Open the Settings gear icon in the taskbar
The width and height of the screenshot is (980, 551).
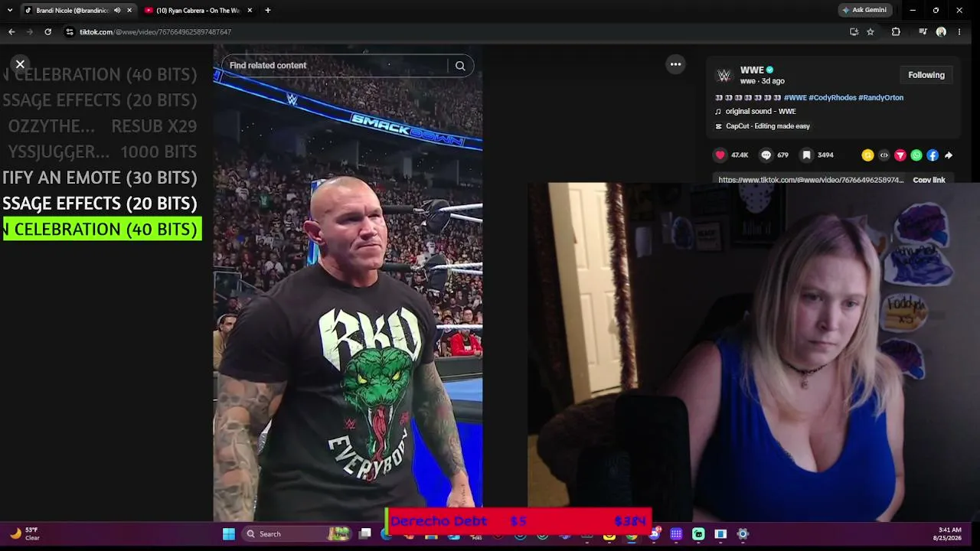pyautogui.click(x=743, y=534)
